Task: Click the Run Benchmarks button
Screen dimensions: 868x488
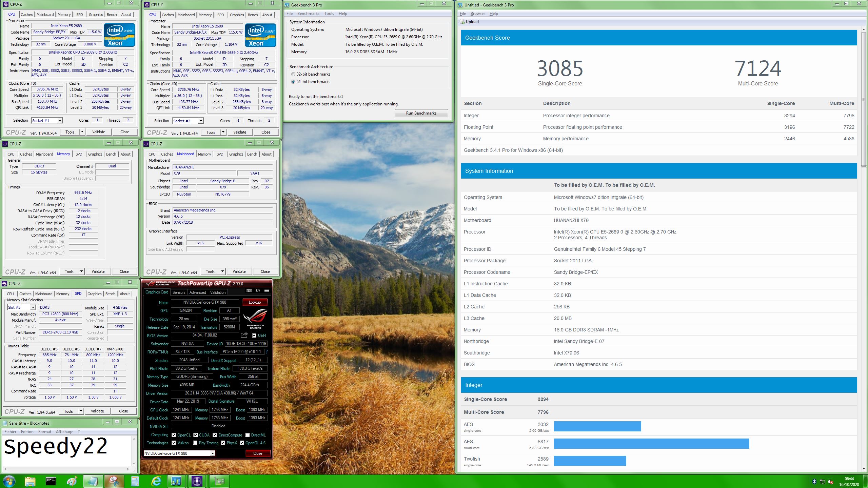Action: coord(421,113)
